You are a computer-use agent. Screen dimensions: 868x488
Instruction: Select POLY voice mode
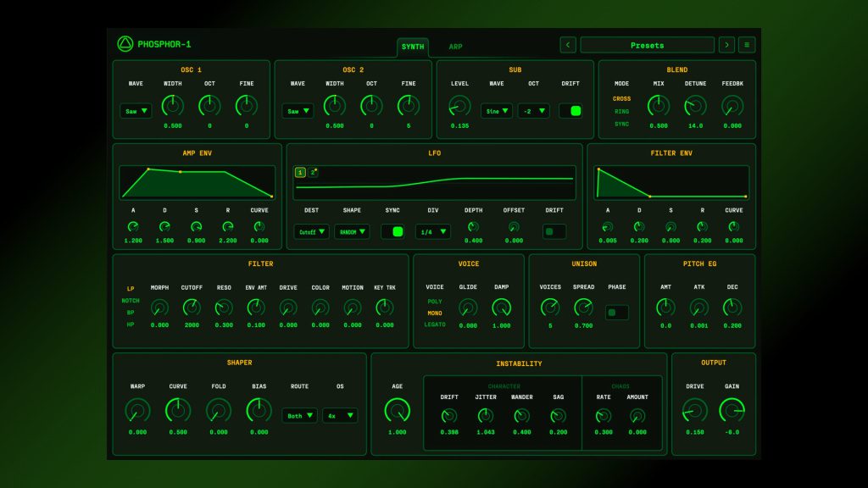[435, 302]
